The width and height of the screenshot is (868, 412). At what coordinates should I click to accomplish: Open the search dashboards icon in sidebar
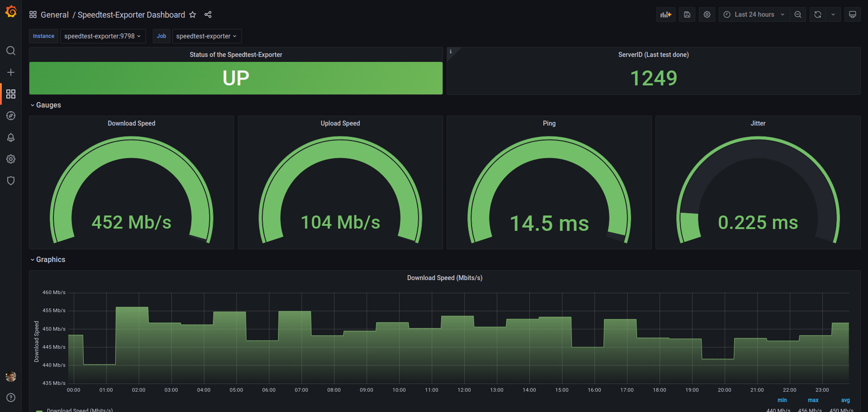[11, 51]
